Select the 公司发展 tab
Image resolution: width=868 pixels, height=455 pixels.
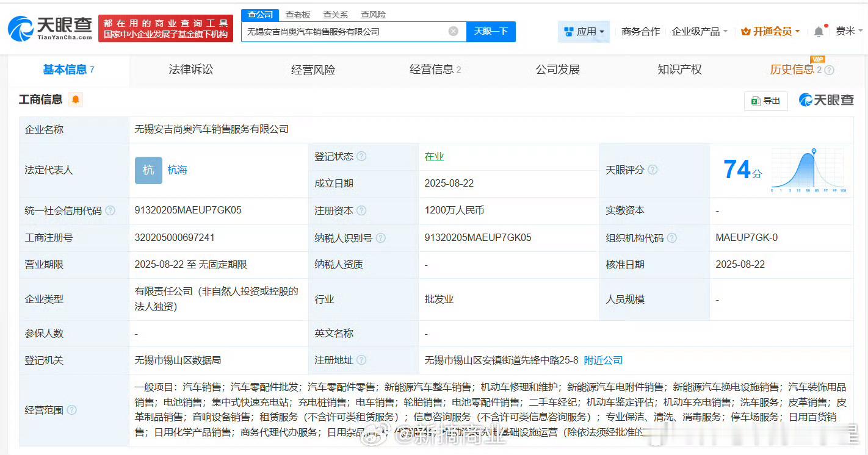[x=557, y=70]
